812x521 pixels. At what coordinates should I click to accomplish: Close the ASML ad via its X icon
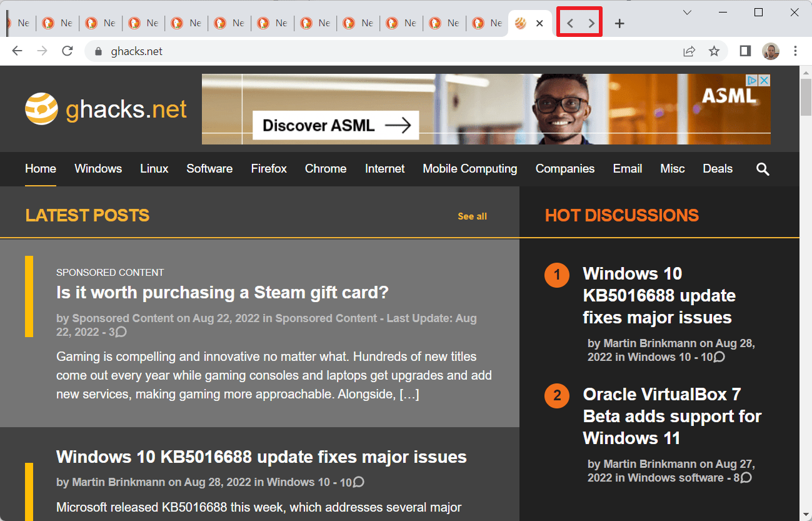point(764,80)
